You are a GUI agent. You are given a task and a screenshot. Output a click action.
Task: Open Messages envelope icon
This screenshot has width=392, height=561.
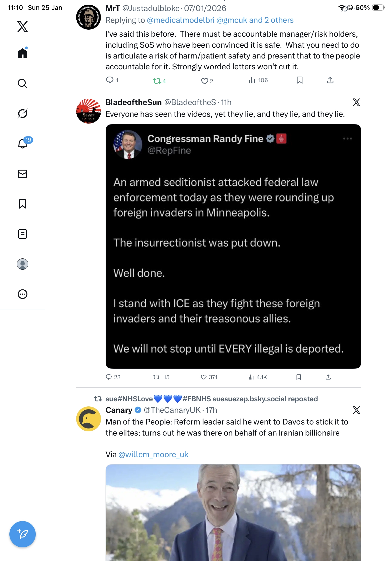pos(23,174)
